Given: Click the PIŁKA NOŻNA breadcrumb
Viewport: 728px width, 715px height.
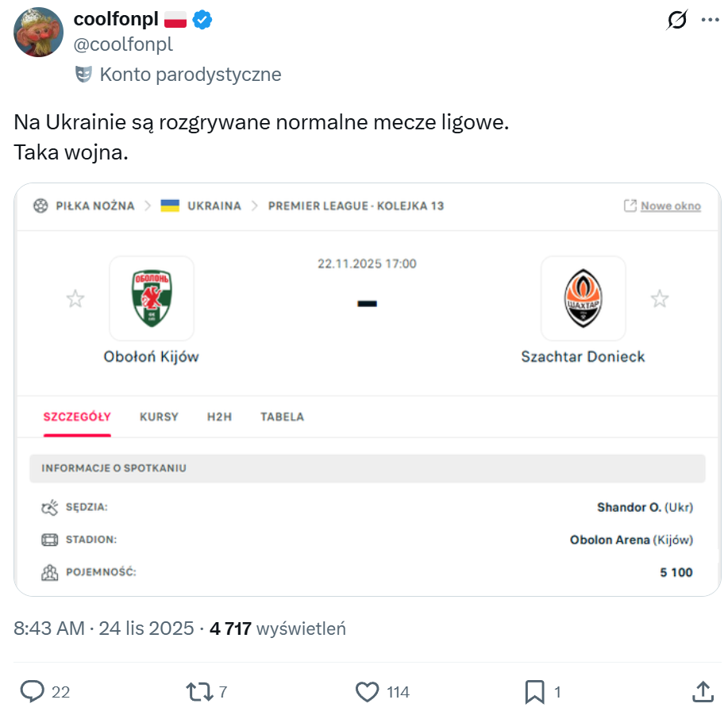Looking at the screenshot, I should 94,206.
